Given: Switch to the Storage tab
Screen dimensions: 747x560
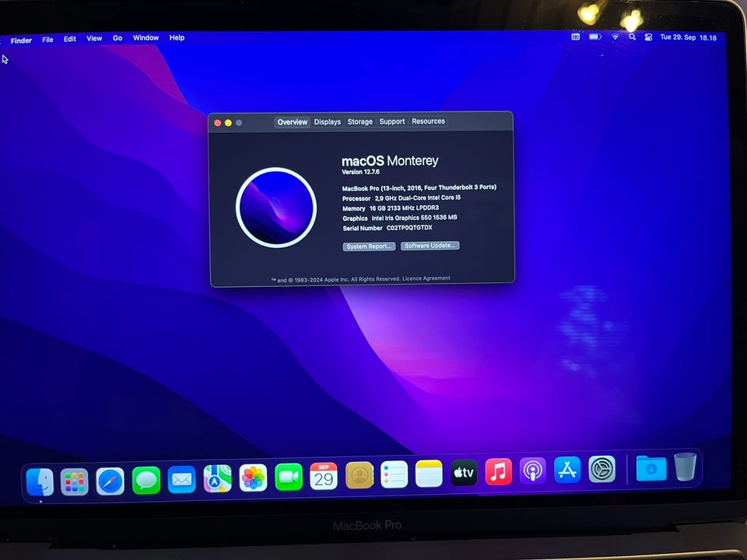Looking at the screenshot, I should coord(359,121).
